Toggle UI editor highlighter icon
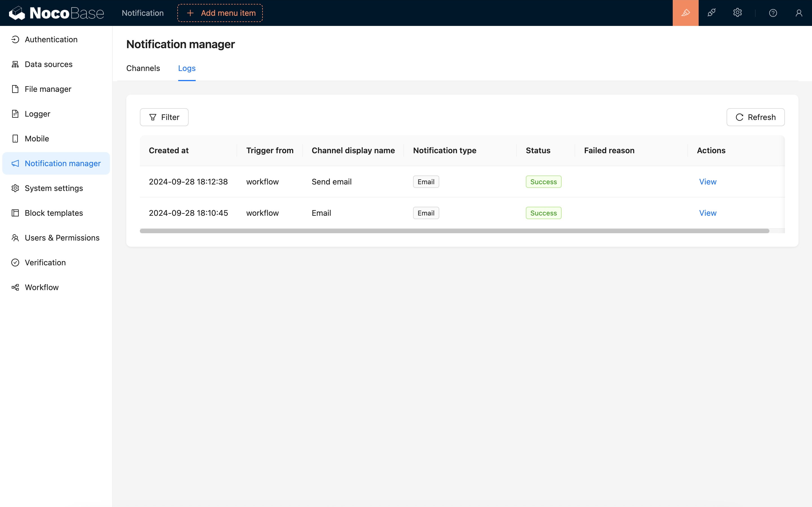The height and width of the screenshot is (507, 812). click(685, 13)
